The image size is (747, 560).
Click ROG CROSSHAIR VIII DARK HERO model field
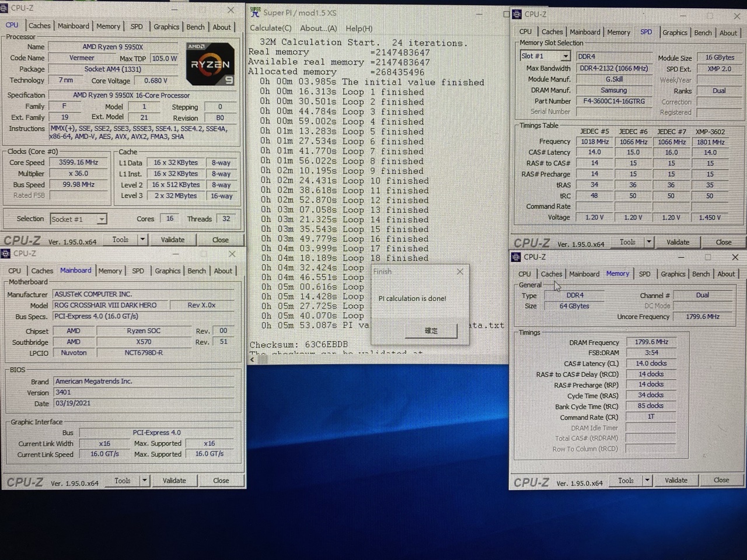(x=110, y=305)
